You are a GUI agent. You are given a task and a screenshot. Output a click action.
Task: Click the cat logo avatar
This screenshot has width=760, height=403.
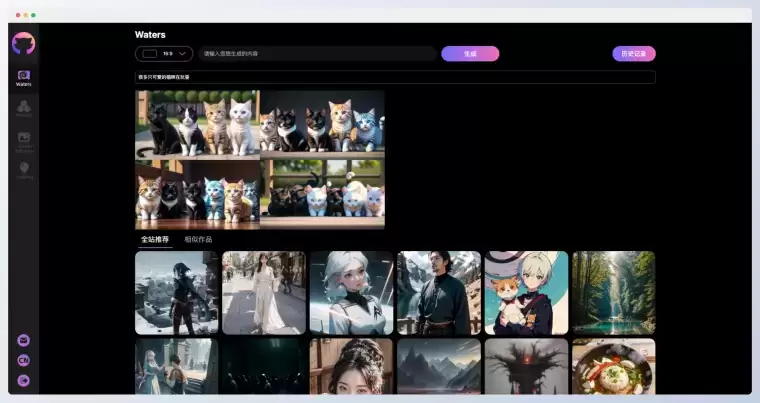point(23,44)
